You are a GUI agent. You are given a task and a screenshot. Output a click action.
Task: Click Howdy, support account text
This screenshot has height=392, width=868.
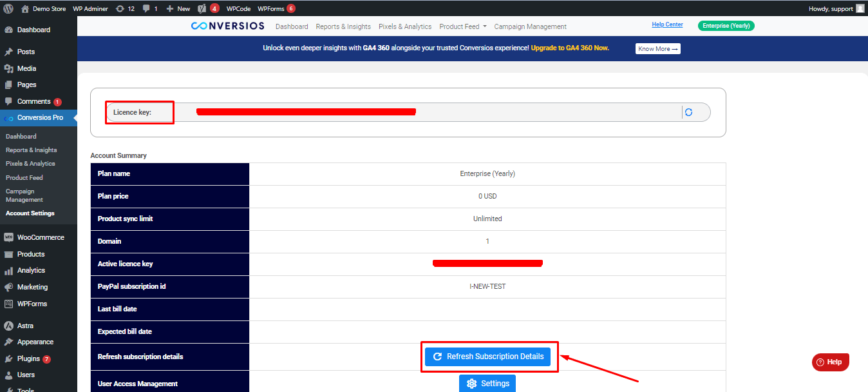click(x=831, y=8)
